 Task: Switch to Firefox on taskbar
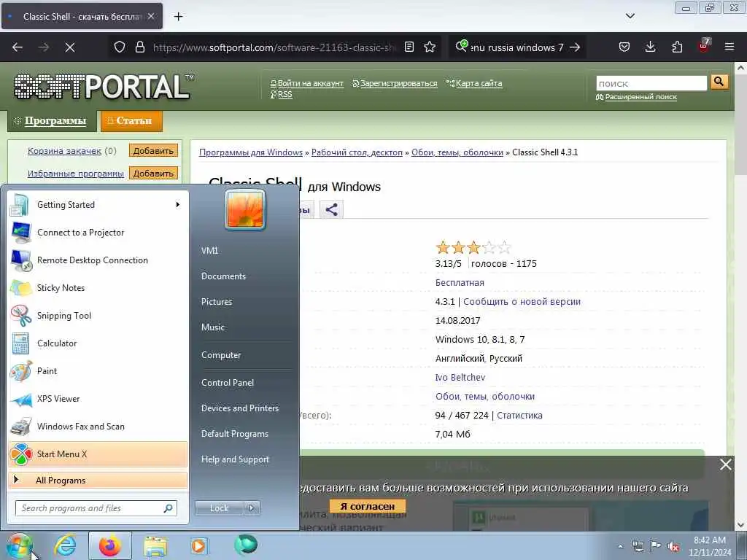(x=110, y=545)
